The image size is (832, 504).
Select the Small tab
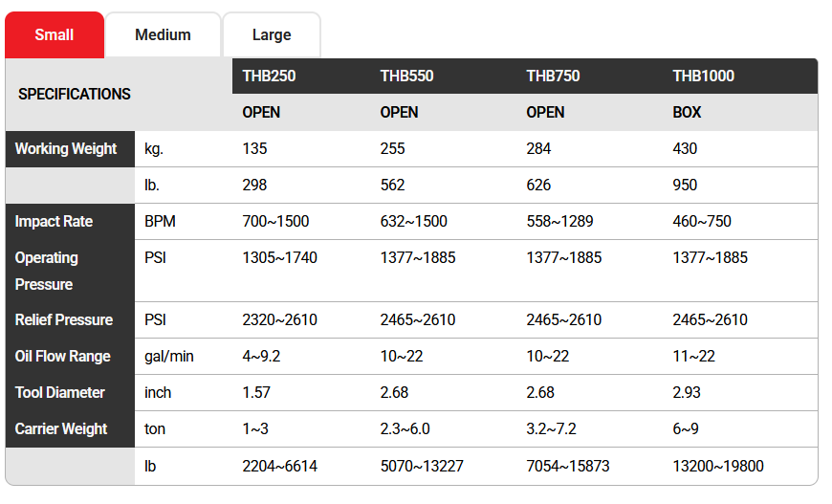(55, 35)
